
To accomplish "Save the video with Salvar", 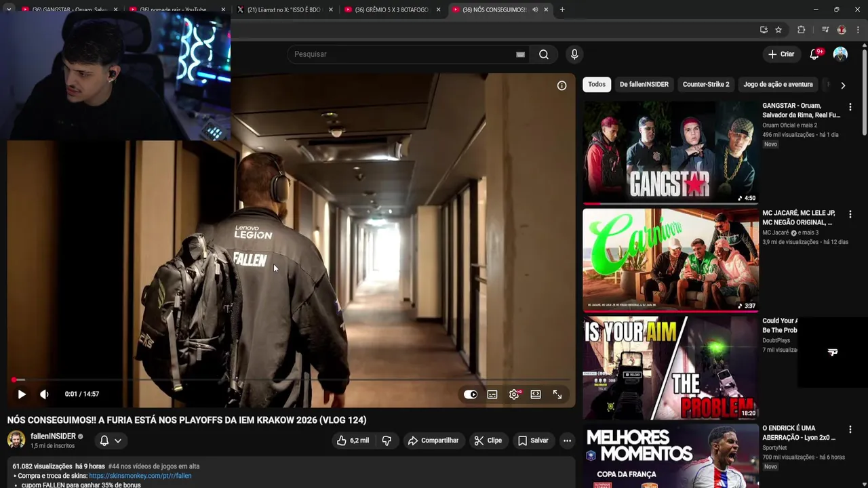I will 533,441.
